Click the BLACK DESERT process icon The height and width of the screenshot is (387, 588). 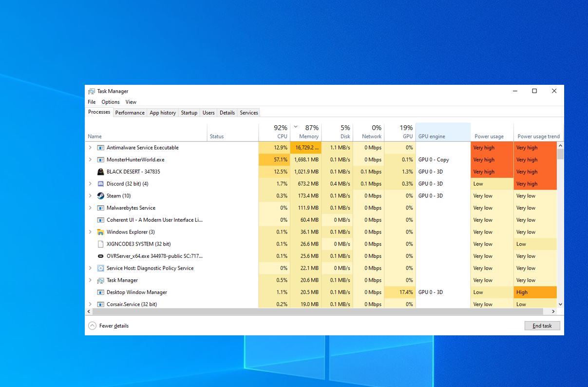coord(100,172)
